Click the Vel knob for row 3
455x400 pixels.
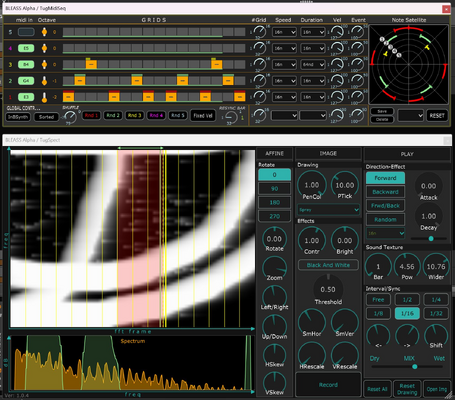pos(337,64)
